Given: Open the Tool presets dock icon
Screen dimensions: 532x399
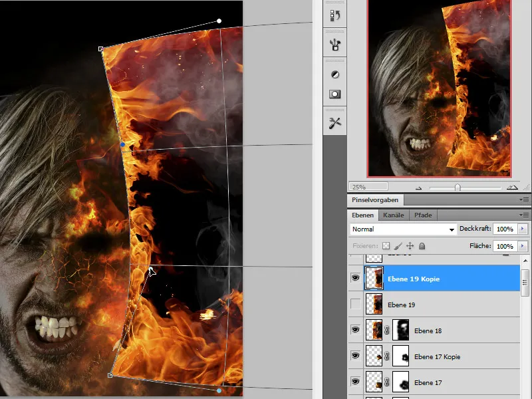Looking at the screenshot, I should [x=335, y=123].
